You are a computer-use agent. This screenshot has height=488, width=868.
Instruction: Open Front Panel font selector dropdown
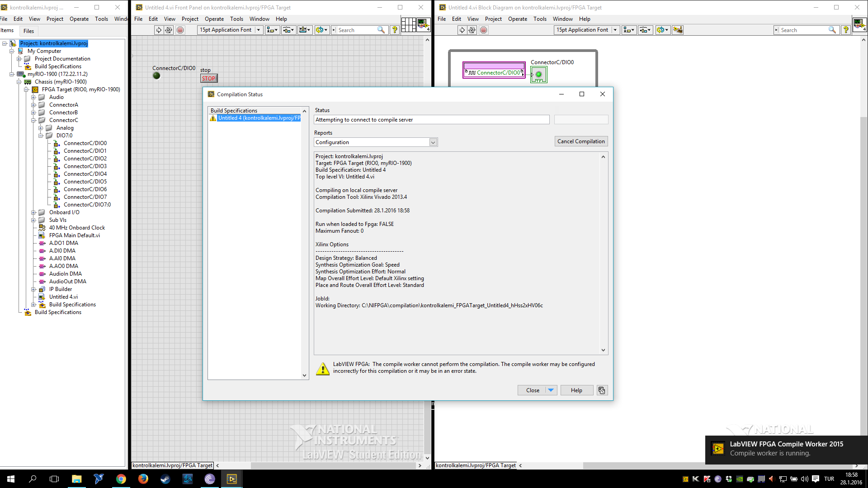tap(259, 30)
